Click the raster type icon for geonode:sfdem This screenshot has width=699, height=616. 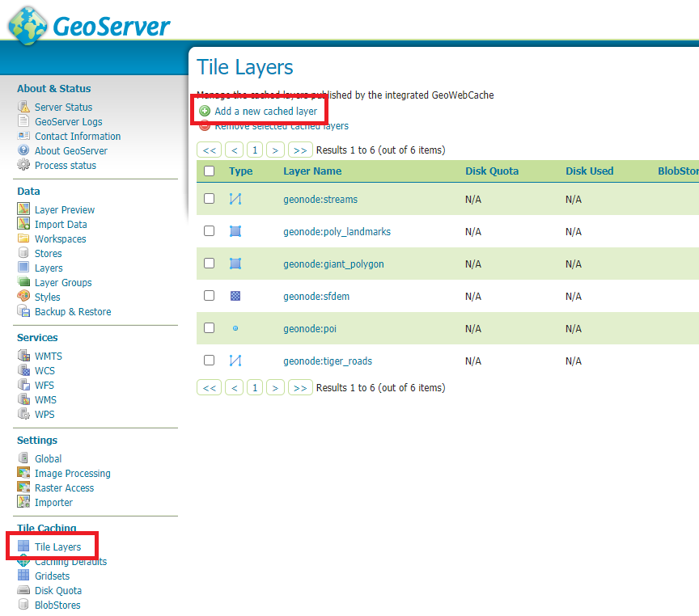[235, 296]
